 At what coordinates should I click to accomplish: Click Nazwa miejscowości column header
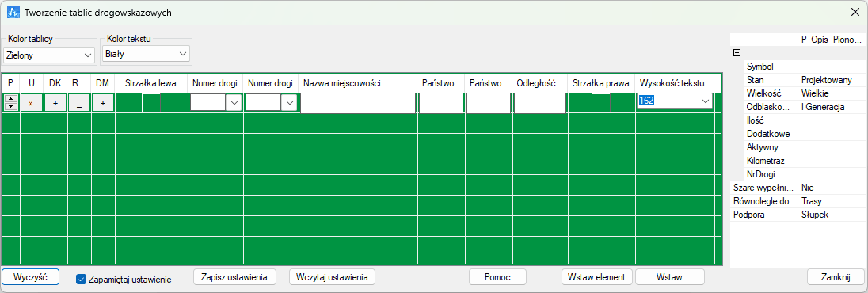(358, 83)
